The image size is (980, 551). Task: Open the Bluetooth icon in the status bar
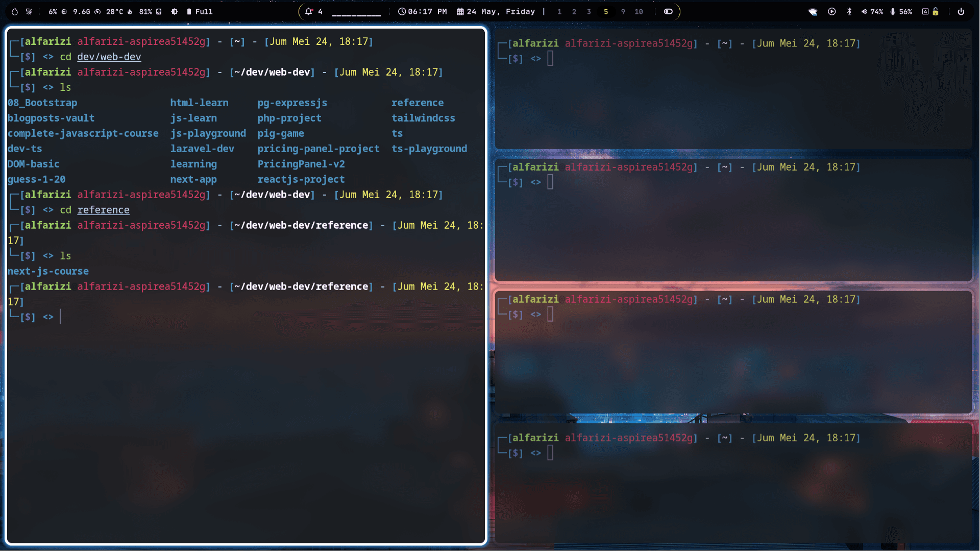(849, 11)
